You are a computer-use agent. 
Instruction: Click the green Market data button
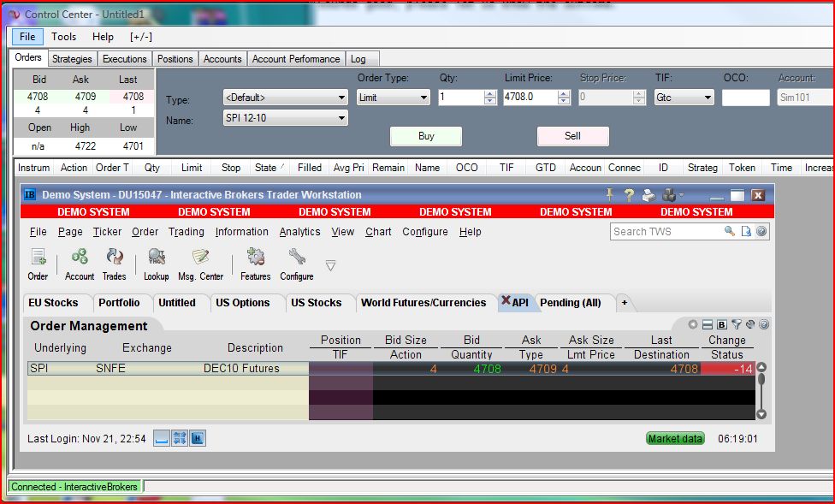tap(675, 438)
